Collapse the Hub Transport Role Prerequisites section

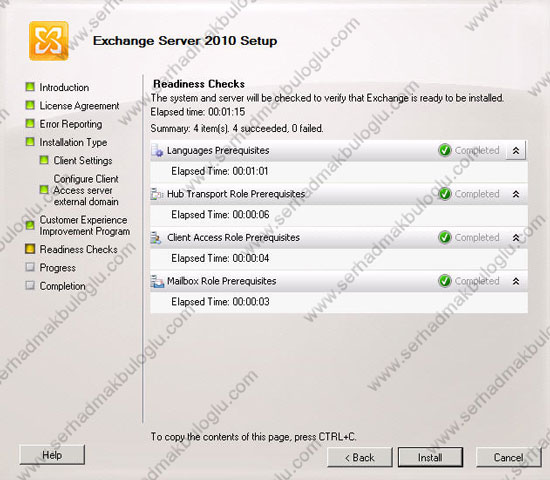coord(516,194)
